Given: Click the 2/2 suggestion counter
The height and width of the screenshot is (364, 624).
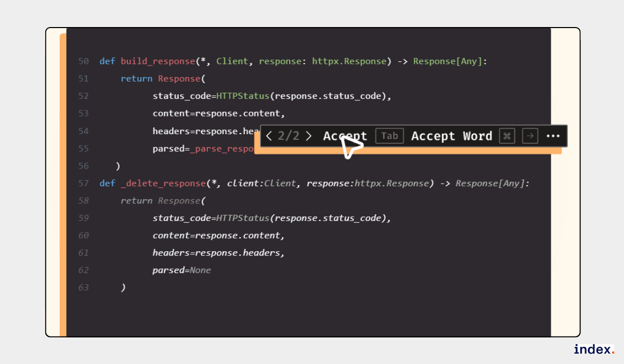Looking at the screenshot, I should [289, 136].
